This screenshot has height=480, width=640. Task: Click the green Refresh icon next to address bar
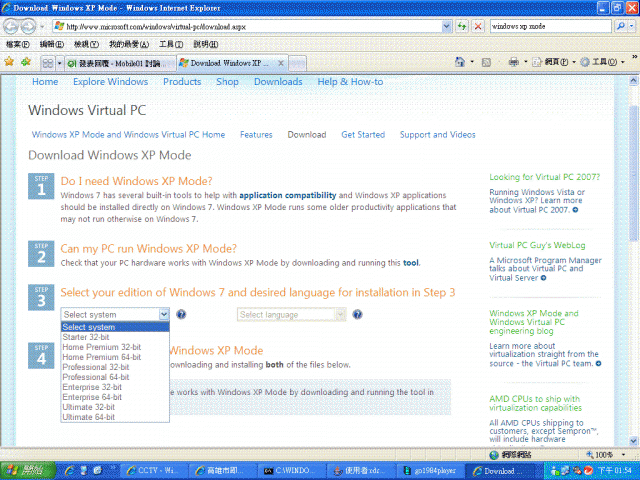point(462,27)
